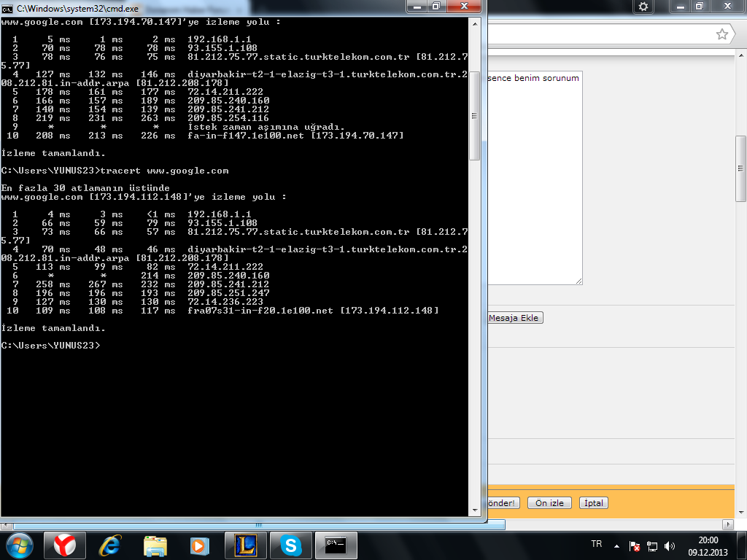This screenshot has height=560, width=747.
Task: Click the horizontal scrollbar thumb
Action: (259, 525)
